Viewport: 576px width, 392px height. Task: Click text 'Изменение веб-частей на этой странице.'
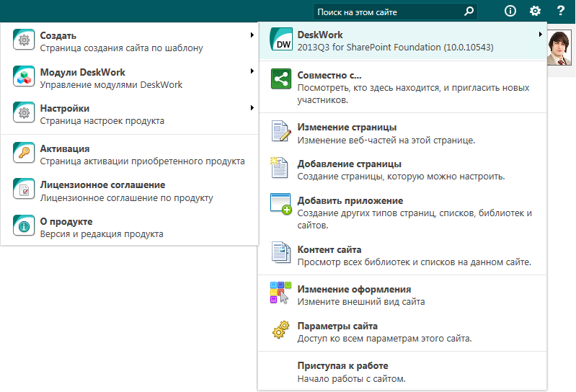point(386,141)
